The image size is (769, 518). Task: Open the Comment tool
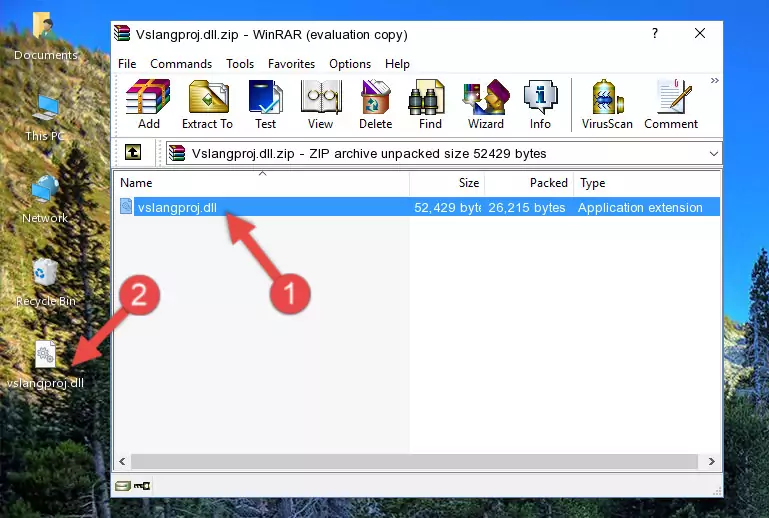pos(671,104)
